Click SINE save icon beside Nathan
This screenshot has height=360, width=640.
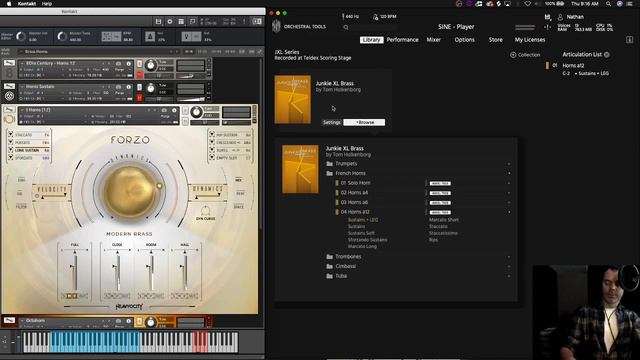547,17
